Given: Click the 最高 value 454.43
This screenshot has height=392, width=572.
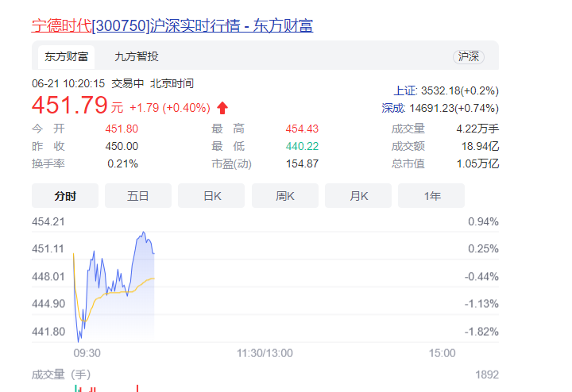Looking at the screenshot, I should [302, 129].
